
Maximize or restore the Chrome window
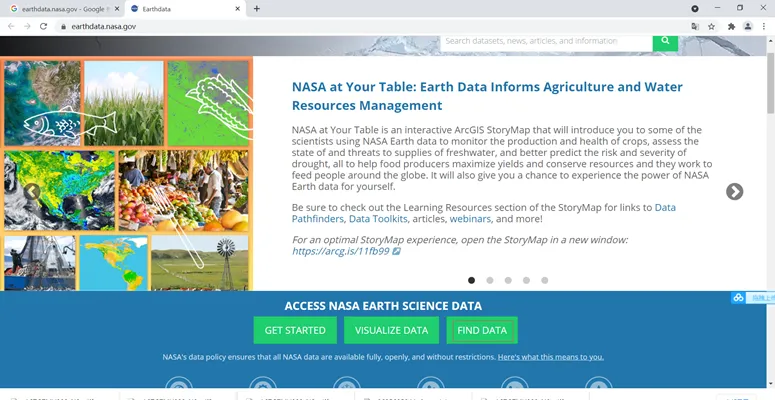pyautogui.click(x=740, y=8)
